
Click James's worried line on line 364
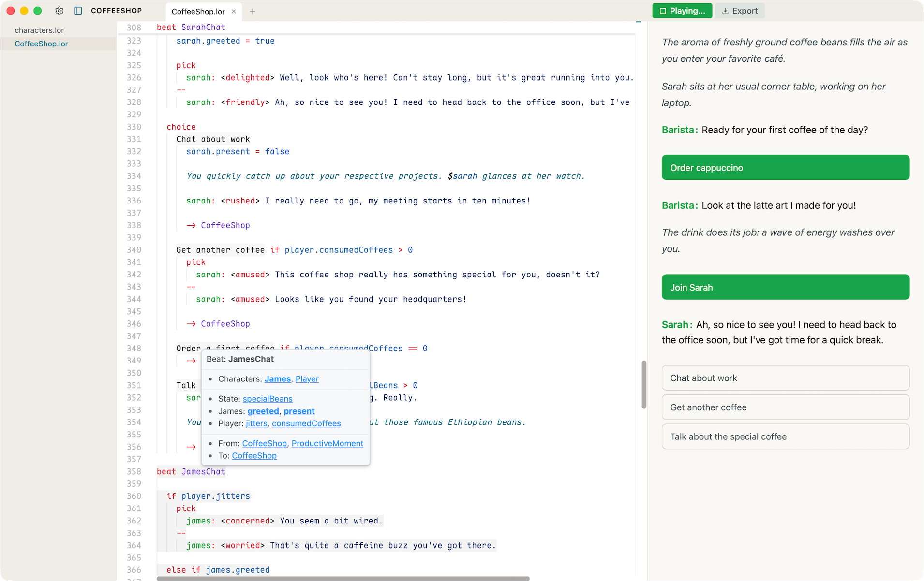coord(341,546)
